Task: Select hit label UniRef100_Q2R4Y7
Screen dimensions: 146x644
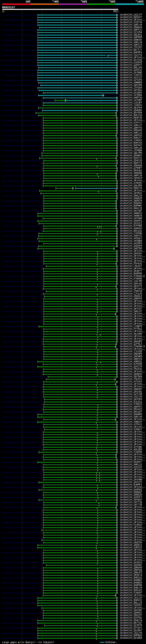Action: point(131,65)
